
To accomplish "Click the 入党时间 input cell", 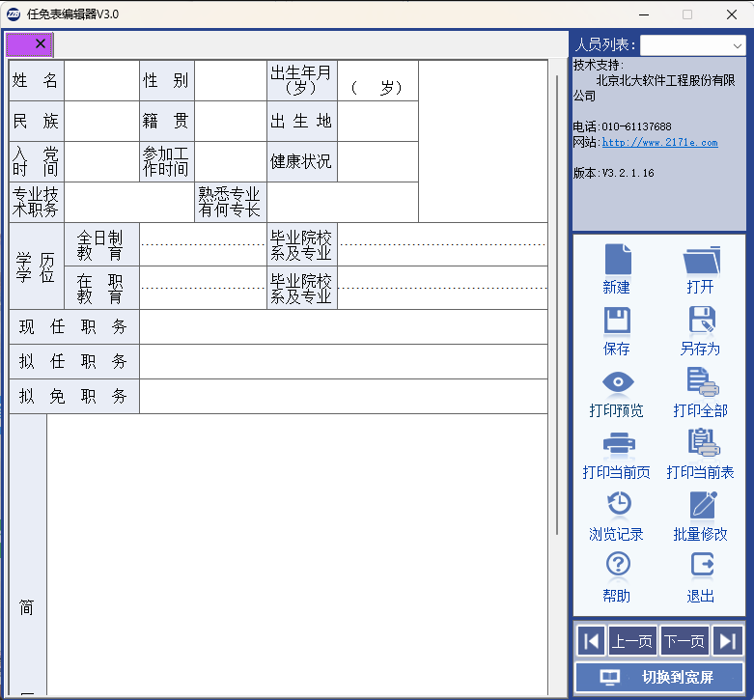I will click(x=101, y=161).
